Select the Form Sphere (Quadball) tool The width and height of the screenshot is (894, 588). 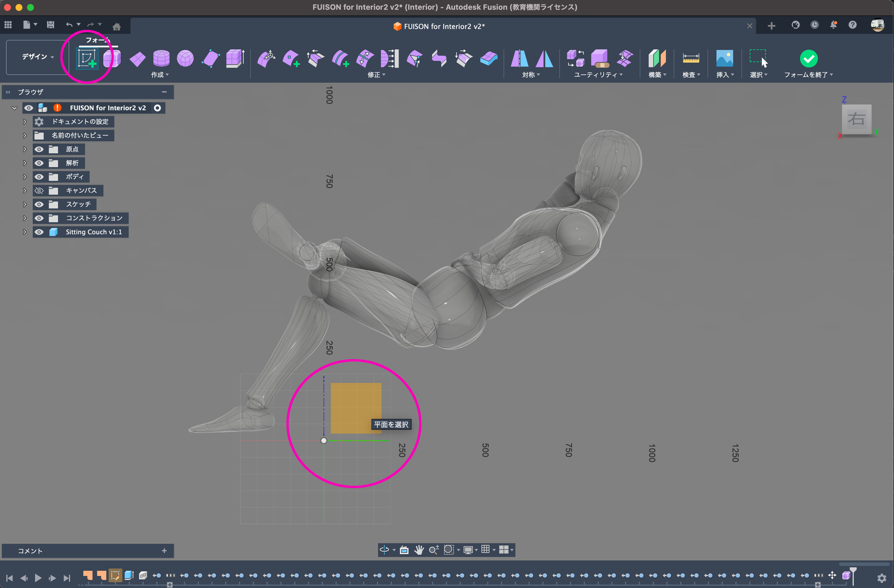click(x=185, y=58)
